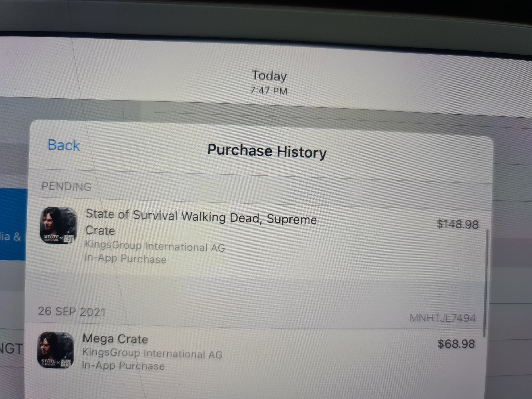Viewport: 532px width, 399px height.
Task: Click the $148.98 pending price
Action: click(457, 224)
